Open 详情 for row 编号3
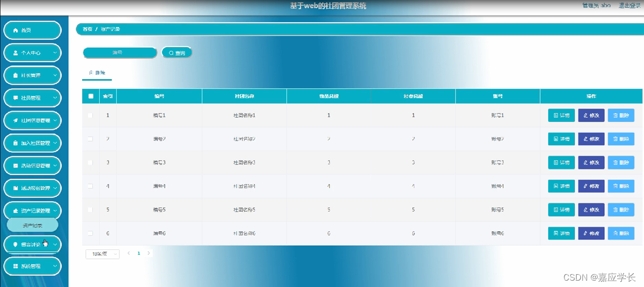 (x=561, y=162)
